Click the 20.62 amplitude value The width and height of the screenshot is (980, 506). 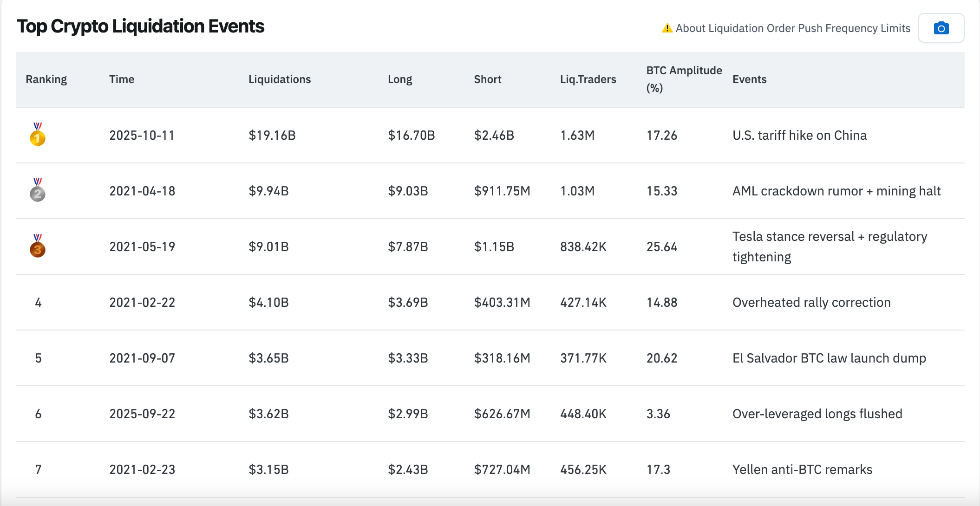[662, 358]
